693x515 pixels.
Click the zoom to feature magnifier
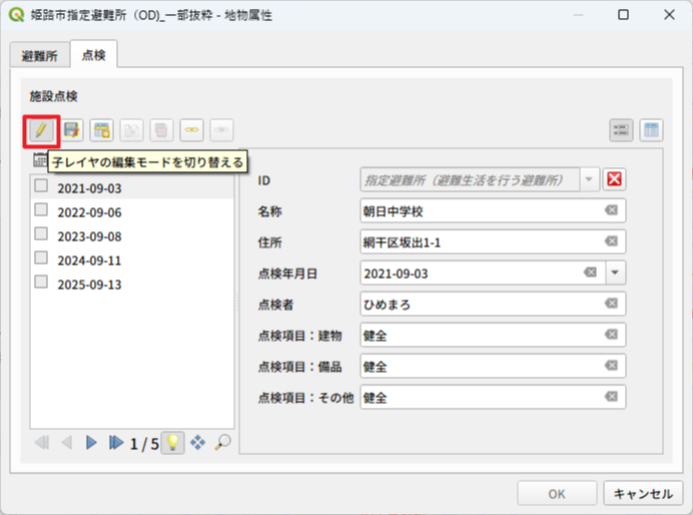221,442
